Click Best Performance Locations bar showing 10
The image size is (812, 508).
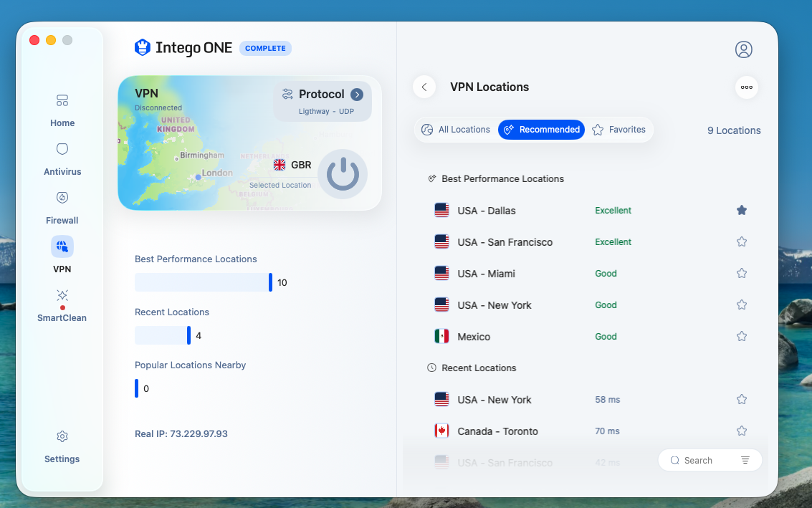click(204, 282)
